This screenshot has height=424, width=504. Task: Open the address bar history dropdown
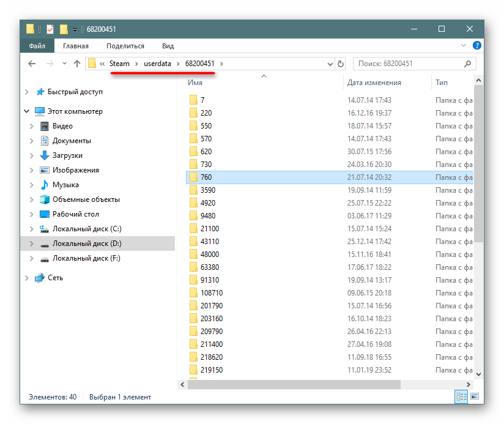330,64
